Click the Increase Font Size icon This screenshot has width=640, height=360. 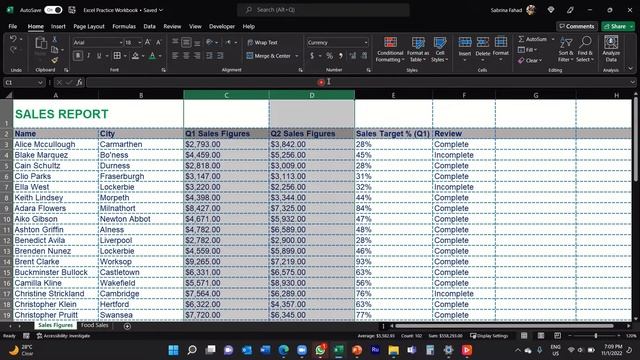pyautogui.click(x=148, y=42)
